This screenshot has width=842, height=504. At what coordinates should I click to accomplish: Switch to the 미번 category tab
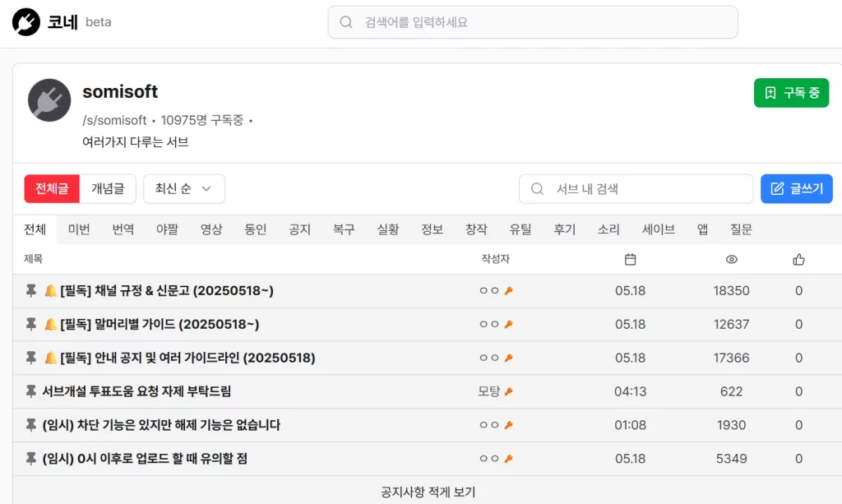pos(79,229)
